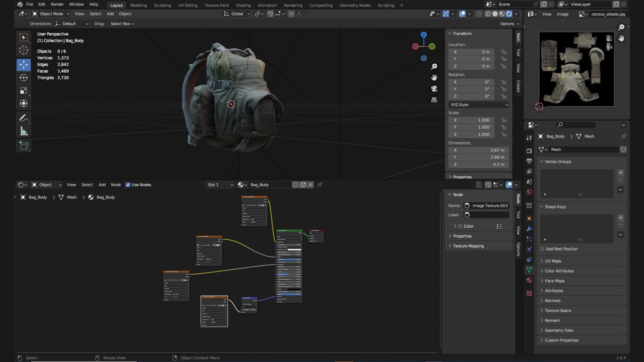
Task: Select the Add Cube tool icon
Action: tap(23, 146)
